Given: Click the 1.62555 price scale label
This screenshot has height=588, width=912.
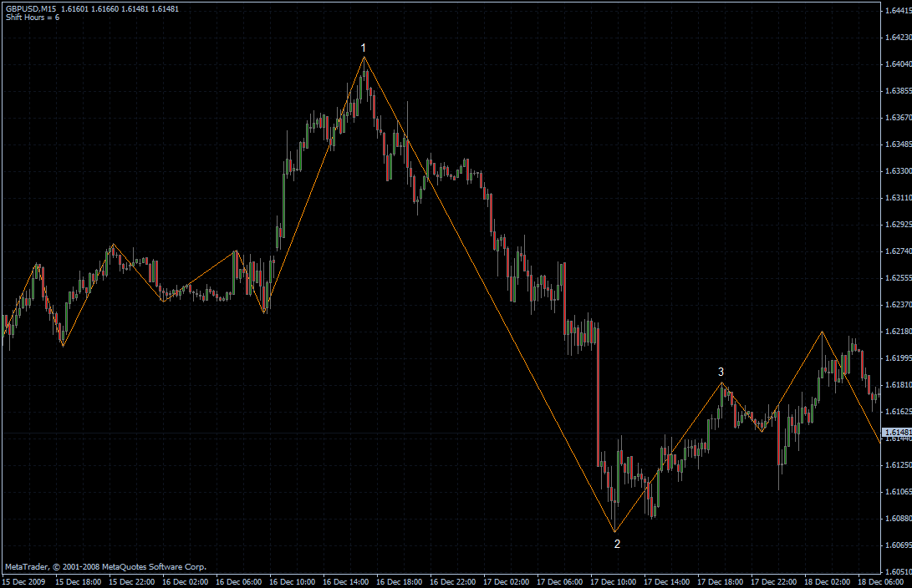Looking at the screenshot, I should [x=898, y=278].
